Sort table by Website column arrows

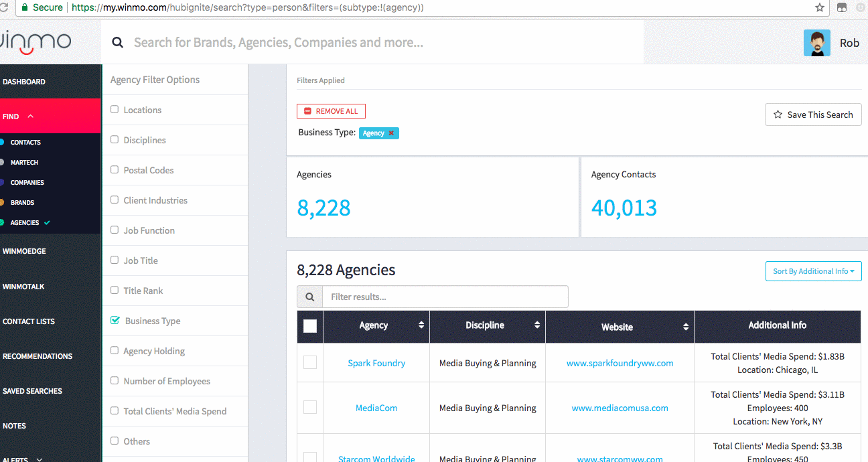click(x=686, y=327)
